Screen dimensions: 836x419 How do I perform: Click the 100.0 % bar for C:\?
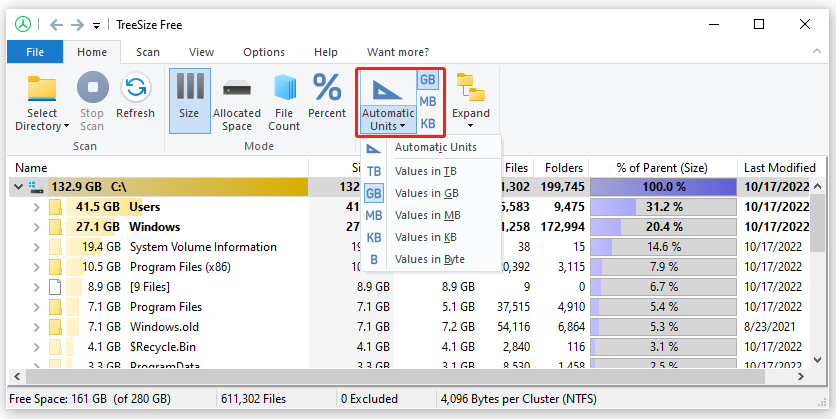[663, 187]
